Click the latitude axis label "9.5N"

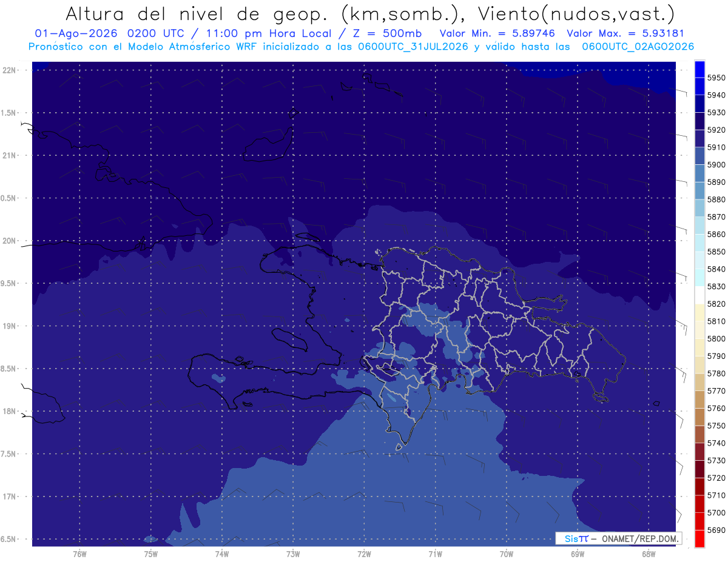pyautogui.click(x=9, y=284)
